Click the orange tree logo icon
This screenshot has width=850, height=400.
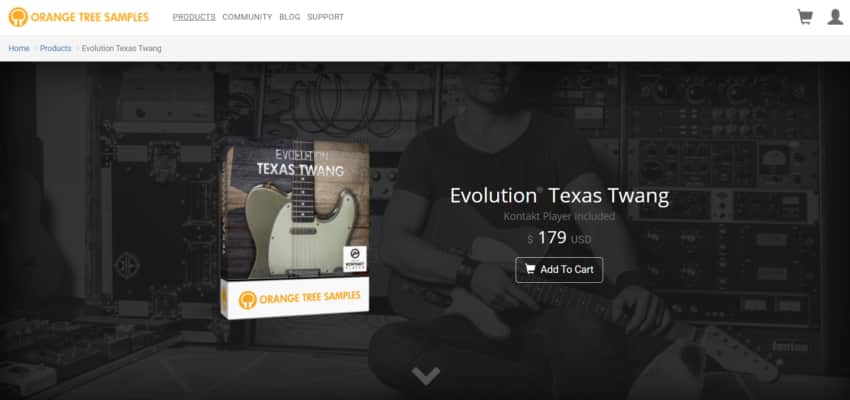click(18, 17)
